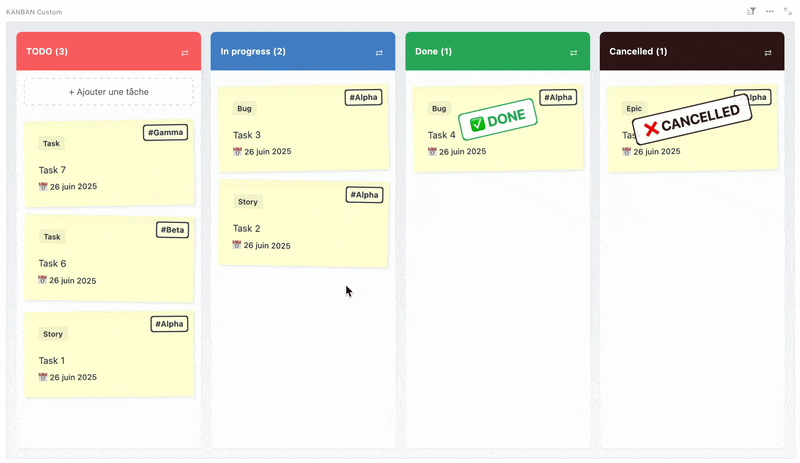Click the #Gamma tag on Task 7
The width and height of the screenshot is (800, 463).
coord(166,132)
